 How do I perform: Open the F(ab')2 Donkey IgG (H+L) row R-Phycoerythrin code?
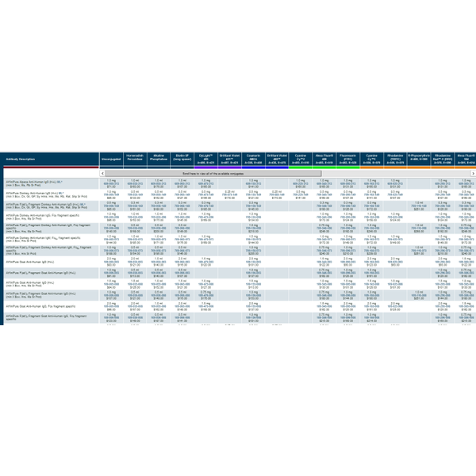pos(419,205)
